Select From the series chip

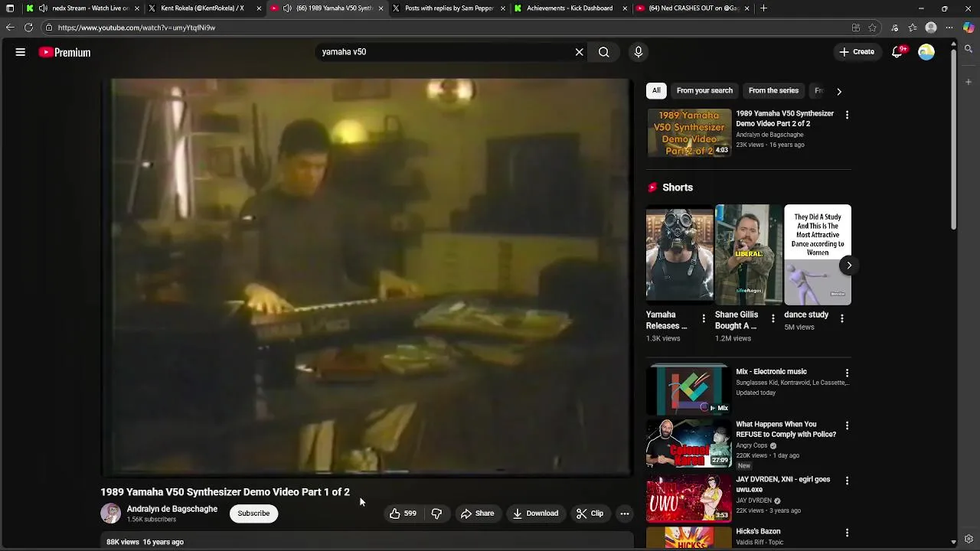pyautogui.click(x=773, y=90)
